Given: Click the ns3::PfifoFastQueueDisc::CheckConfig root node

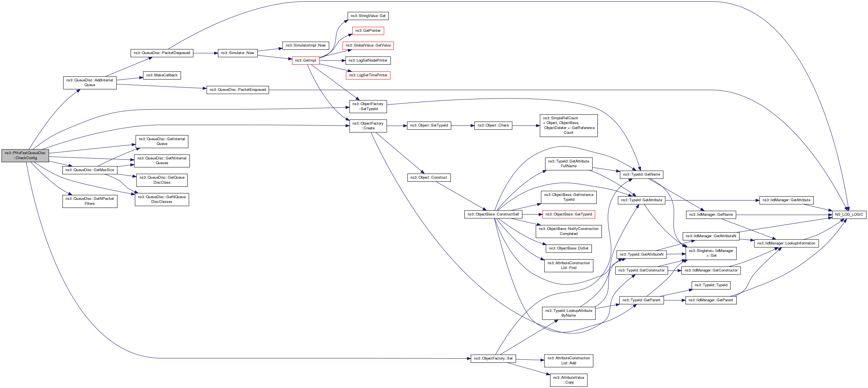Looking at the screenshot, I should 25,156.
